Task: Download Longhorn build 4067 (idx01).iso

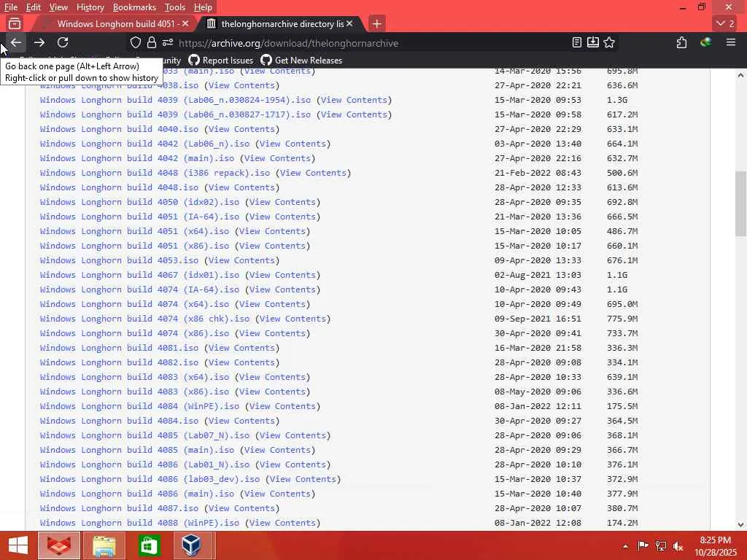Action: click(x=139, y=275)
